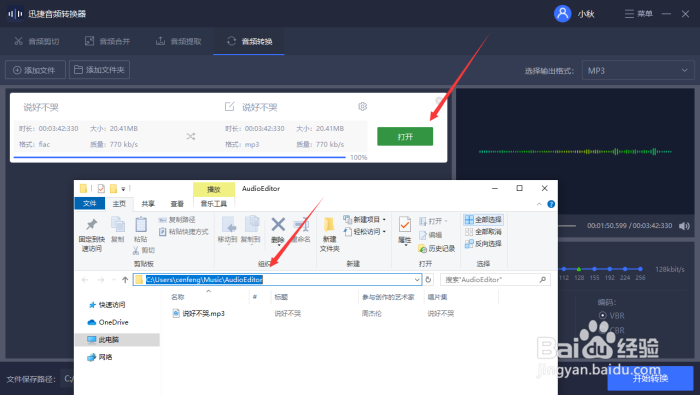Click the 添加文件夹 button

(x=99, y=70)
